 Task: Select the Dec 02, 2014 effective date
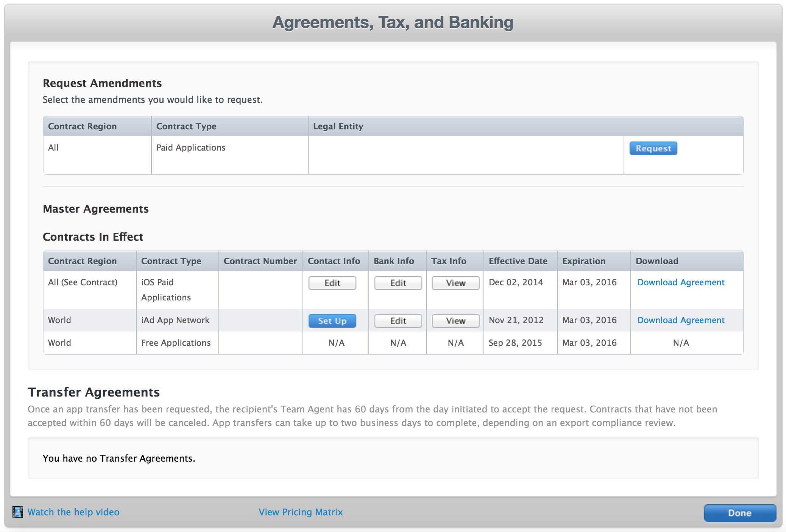[516, 282]
